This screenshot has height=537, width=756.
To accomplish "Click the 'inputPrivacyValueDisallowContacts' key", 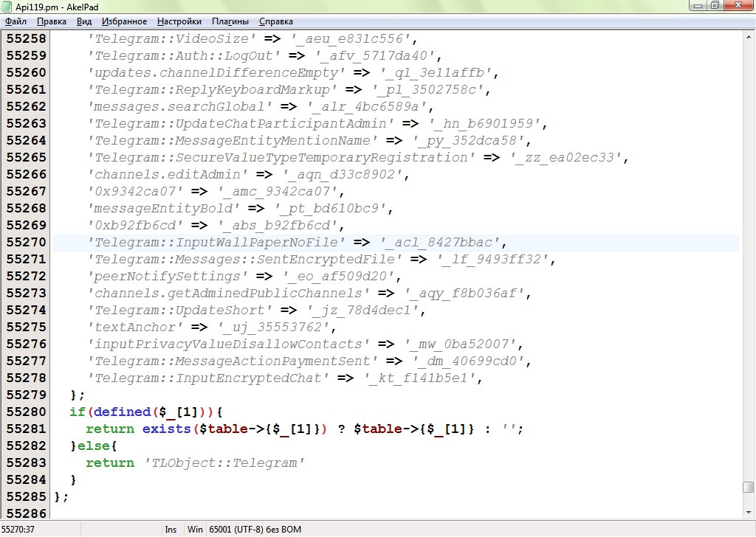I will pyautogui.click(x=228, y=344).
